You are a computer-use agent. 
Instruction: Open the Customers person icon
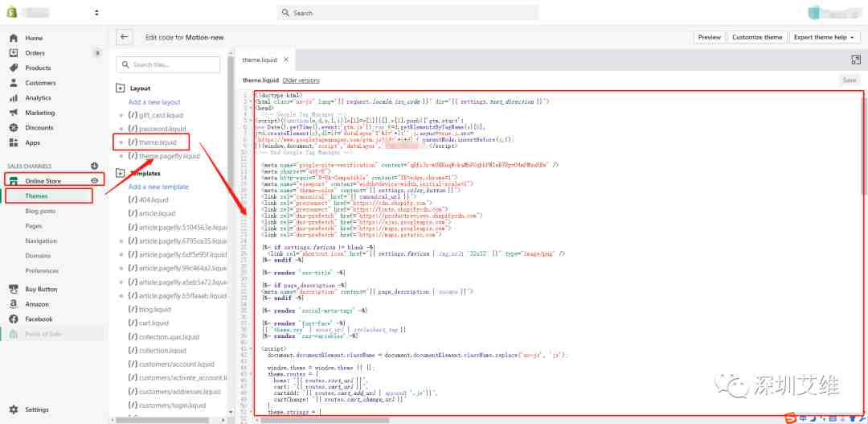14,83
